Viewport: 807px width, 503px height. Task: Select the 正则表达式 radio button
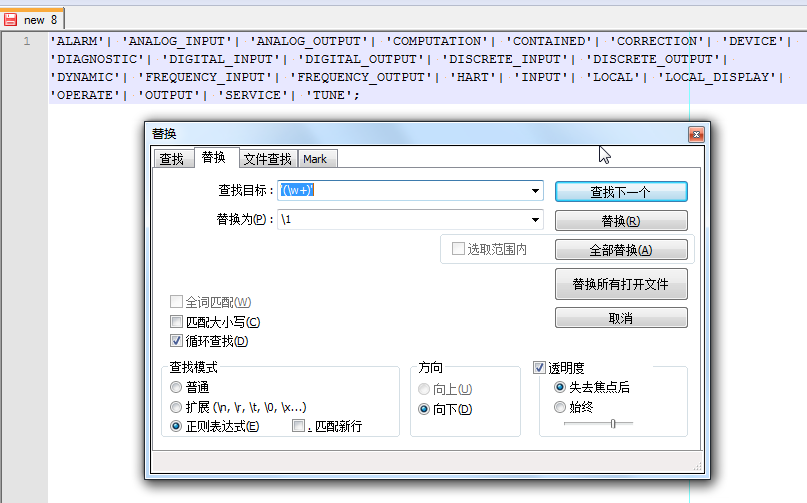176,426
